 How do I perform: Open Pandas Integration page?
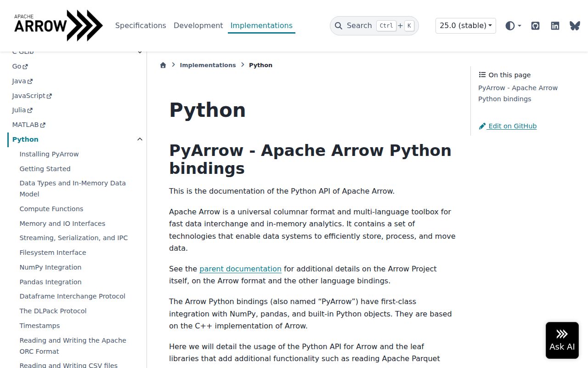point(51,282)
